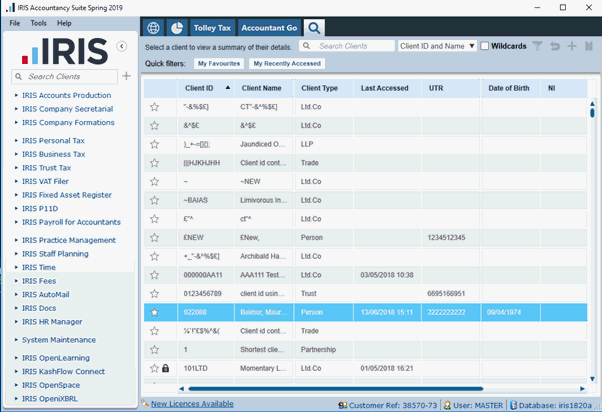
Task: Expand IRIS Practice Management
Action: (16, 240)
